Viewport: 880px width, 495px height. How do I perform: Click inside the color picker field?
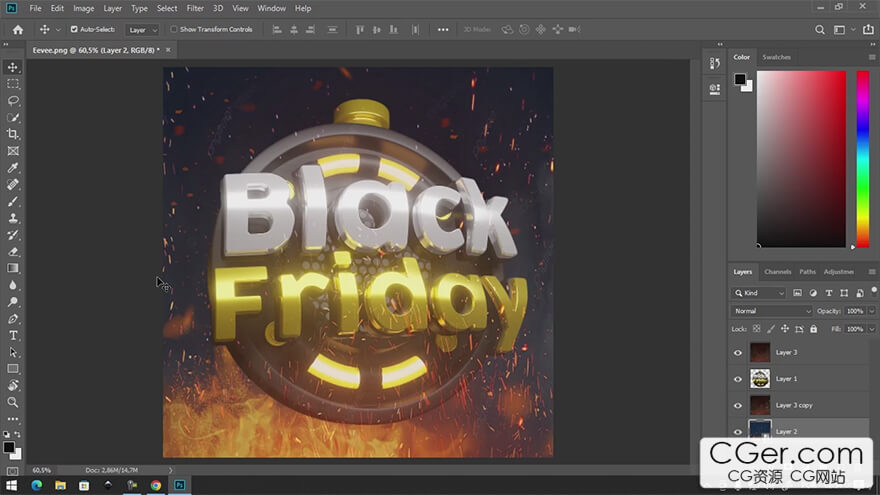coord(801,159)
